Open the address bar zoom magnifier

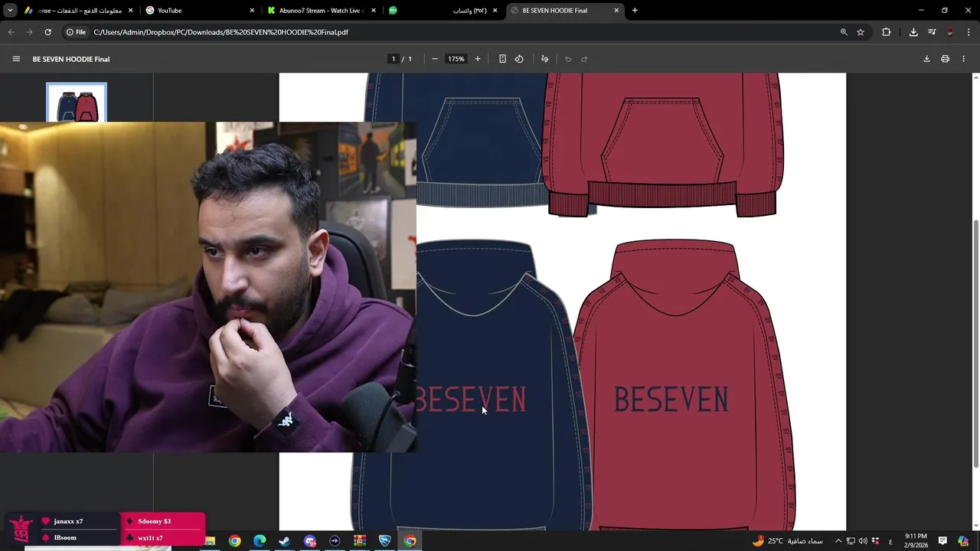coord(844,32)
